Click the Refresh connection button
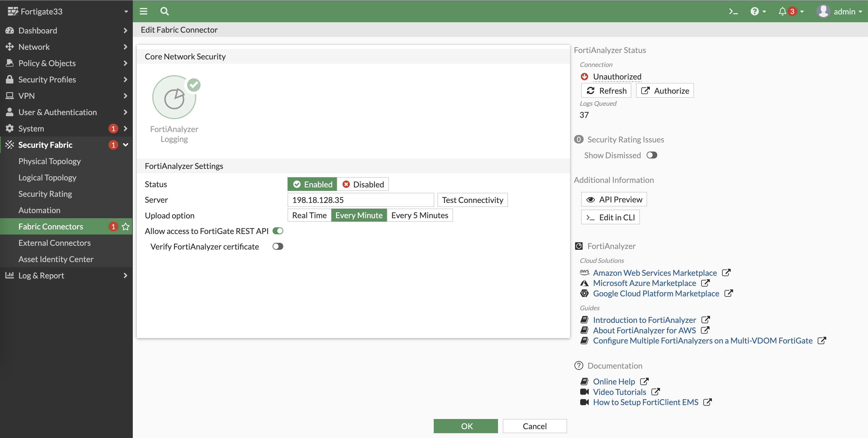868x438 pixels. pos(606,91)
